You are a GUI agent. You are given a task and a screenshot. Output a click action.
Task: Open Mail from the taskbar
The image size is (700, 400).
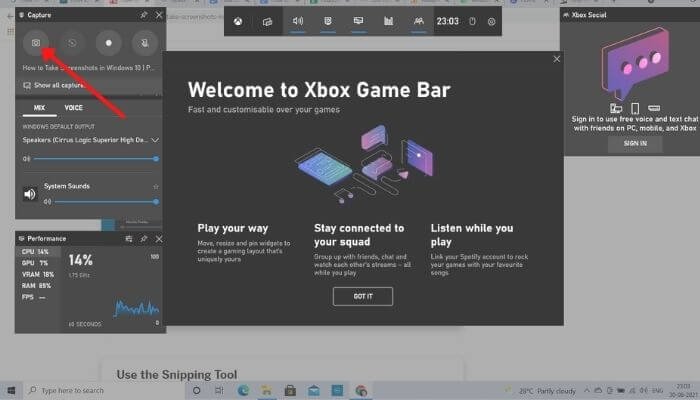(x=314, y=391)
